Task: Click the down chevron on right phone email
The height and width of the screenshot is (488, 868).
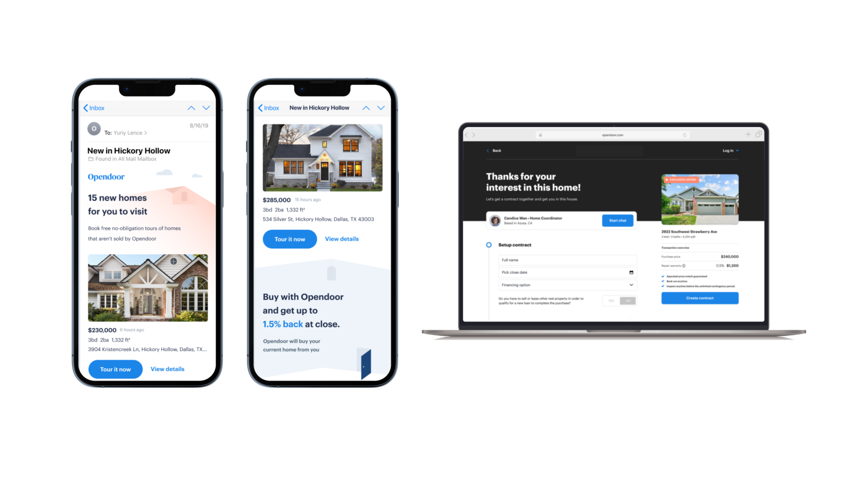Action: (x=381, y=108)
